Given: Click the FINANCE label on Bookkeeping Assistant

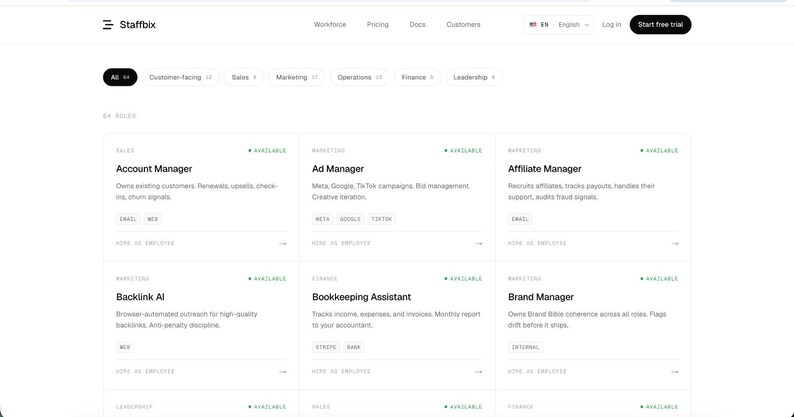Looking at the screenshot, I should point(325,279).
